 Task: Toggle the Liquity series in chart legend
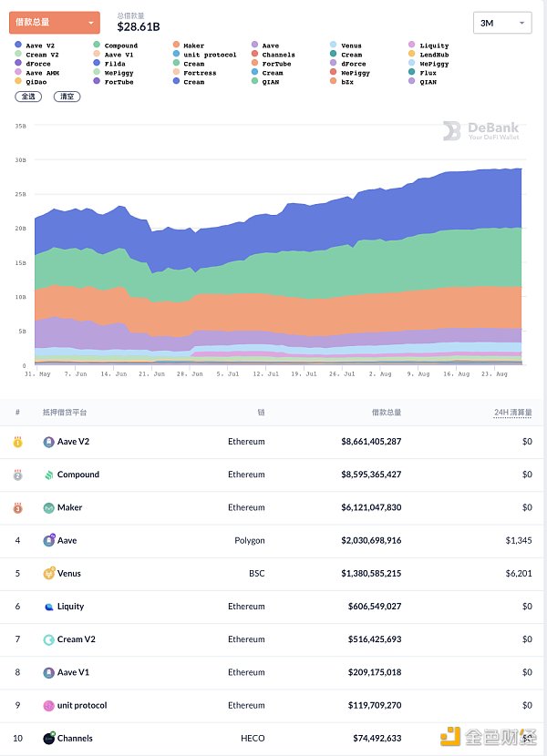pos(433,46)
